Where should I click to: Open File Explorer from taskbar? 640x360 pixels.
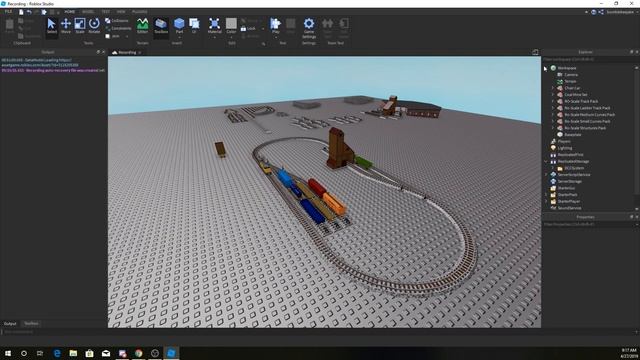(x=73, y=353)
